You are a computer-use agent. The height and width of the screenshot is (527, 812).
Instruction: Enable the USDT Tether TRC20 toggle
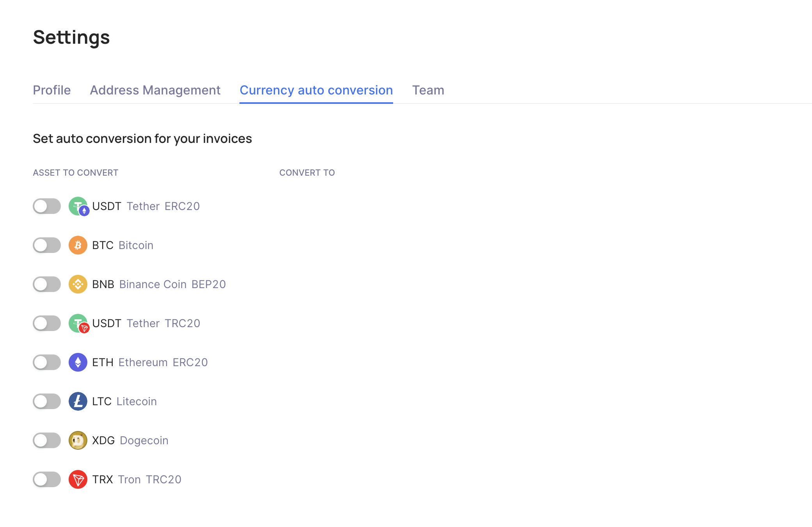click(47, 323)
